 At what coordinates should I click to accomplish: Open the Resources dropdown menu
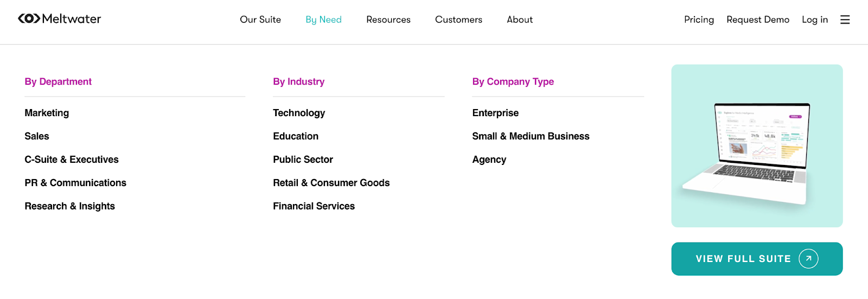388,20
